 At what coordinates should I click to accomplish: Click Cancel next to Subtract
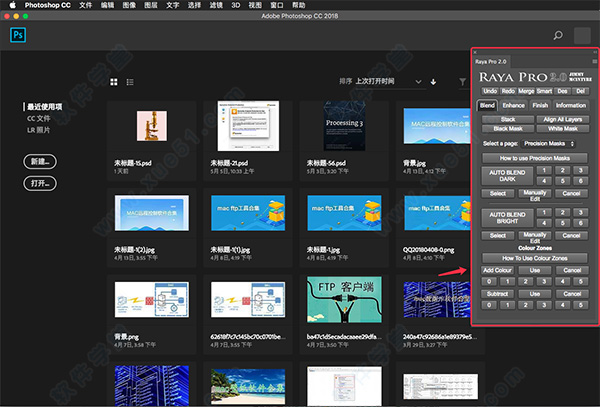tap(572, 294)
